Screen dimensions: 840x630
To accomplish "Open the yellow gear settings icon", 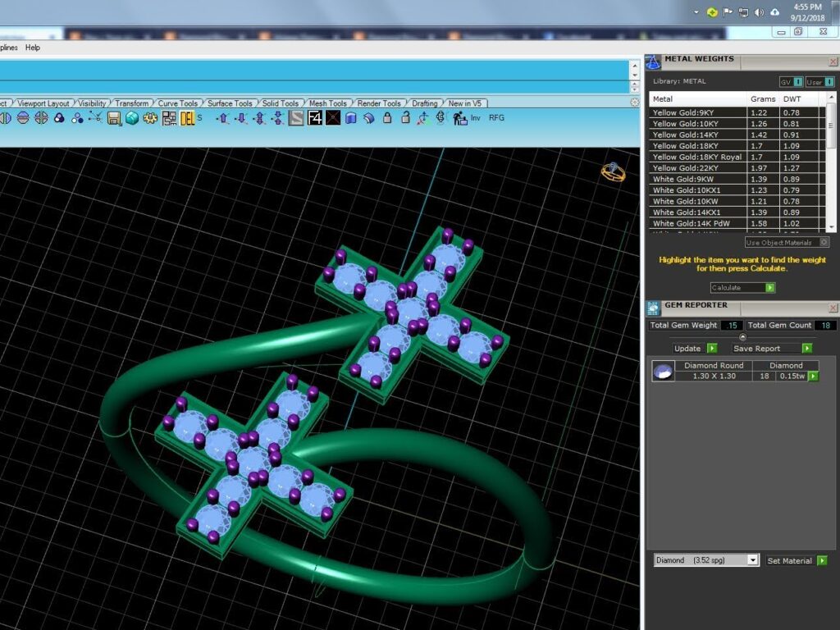I will (150, 118).
